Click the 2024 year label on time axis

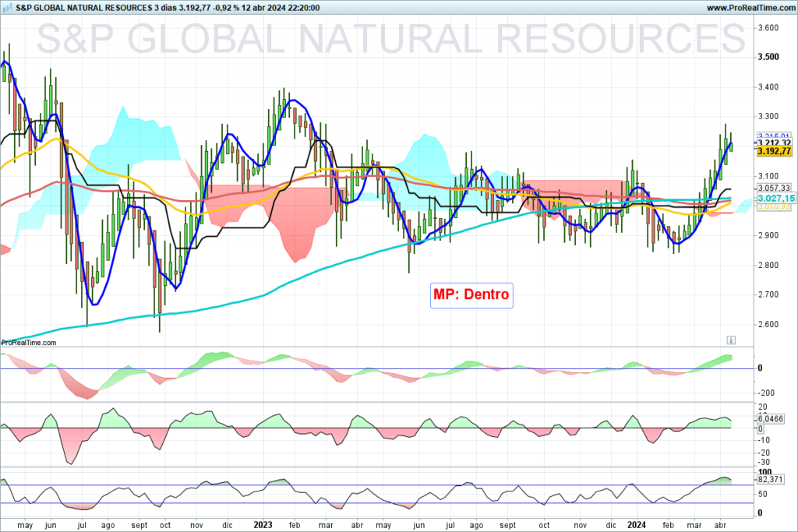coord(636,525)
